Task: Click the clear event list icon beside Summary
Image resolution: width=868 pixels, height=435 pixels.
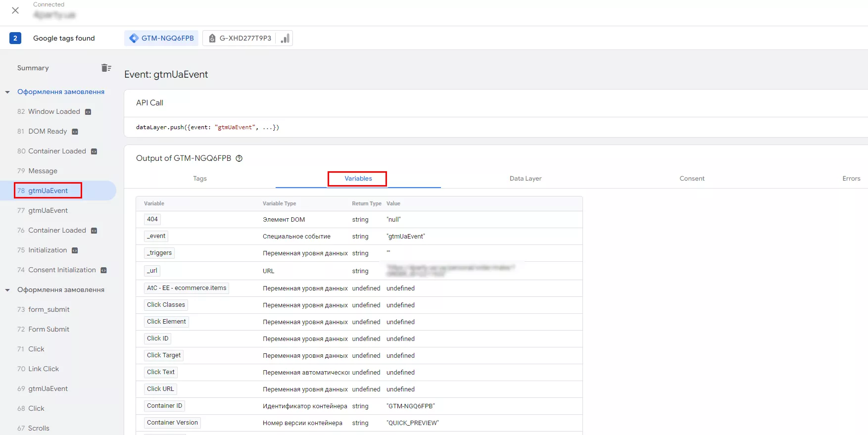Action: click(x=106, y=68)
